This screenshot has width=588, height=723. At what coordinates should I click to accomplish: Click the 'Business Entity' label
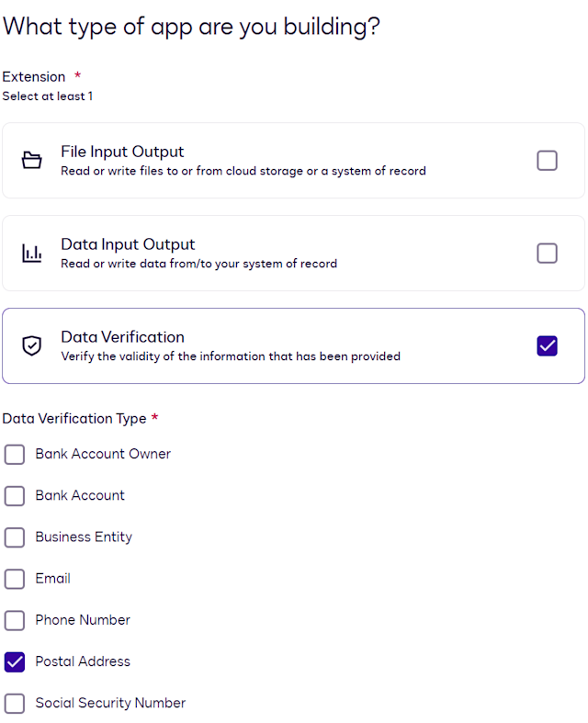tap(84, 537)
